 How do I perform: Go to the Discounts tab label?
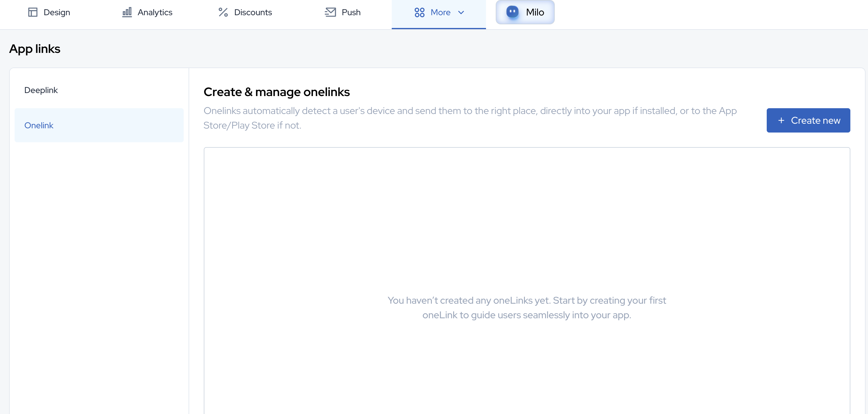[253, 12]
